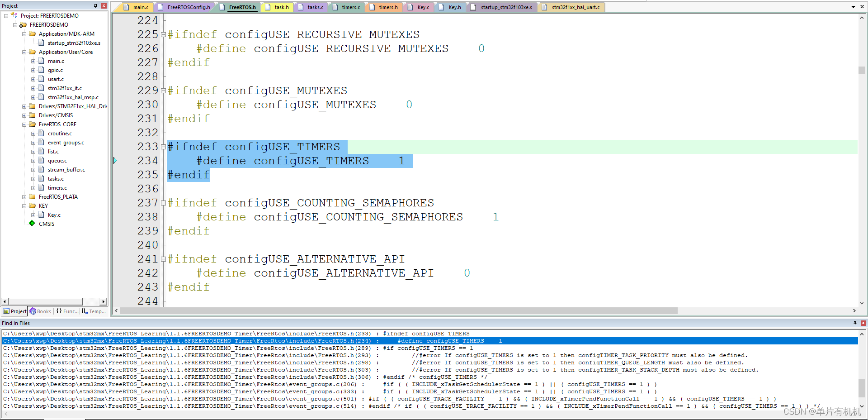Fold the configUSE_COUNTING_SEMAPHORES block at line 237
Viewport: 868px width, 420px height.
[x=163, y=203]
